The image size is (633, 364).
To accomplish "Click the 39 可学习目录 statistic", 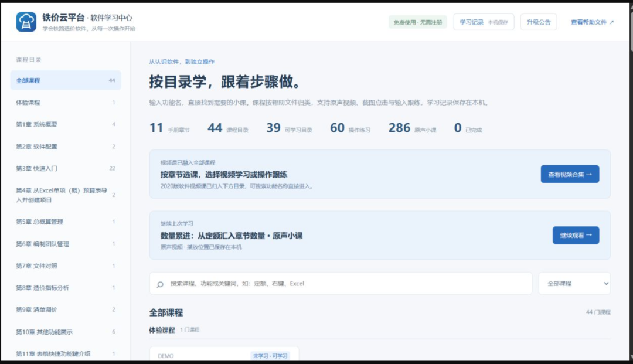I will (x=289, y=128).
